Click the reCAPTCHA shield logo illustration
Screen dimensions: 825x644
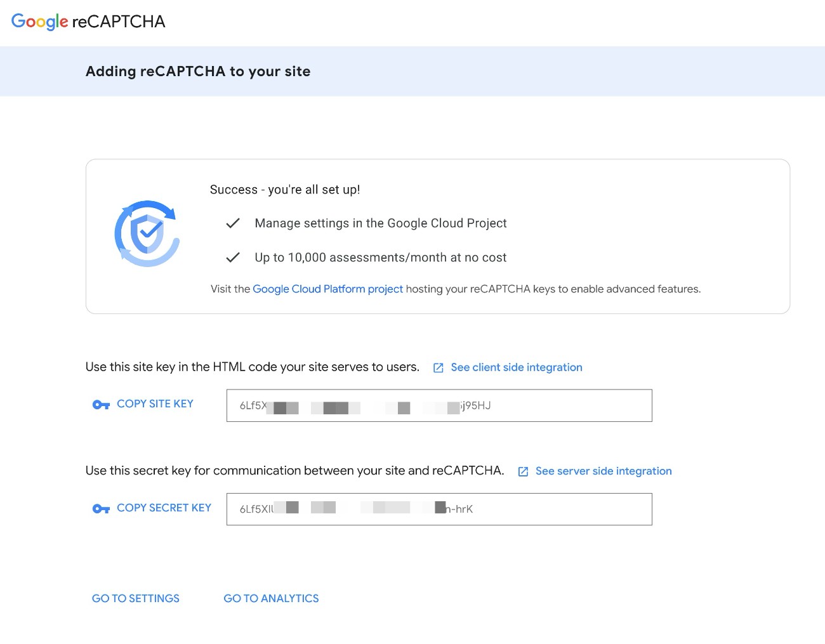tap(147, 233)
